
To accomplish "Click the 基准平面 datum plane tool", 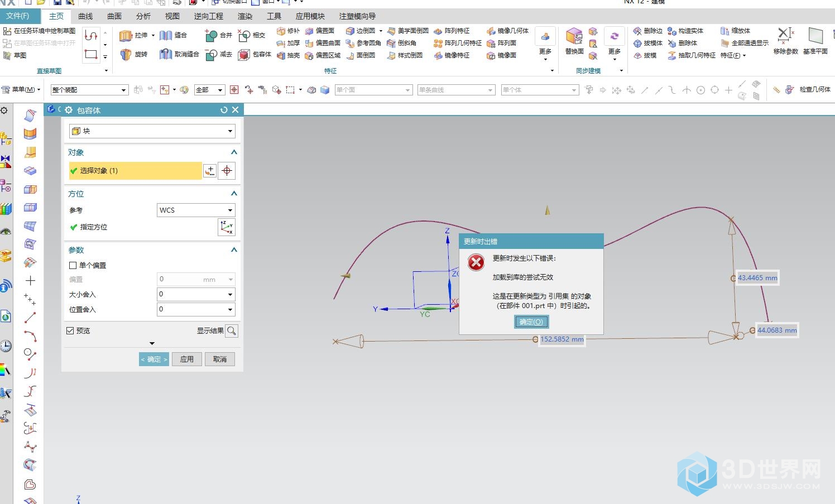I will click(815, 42).
